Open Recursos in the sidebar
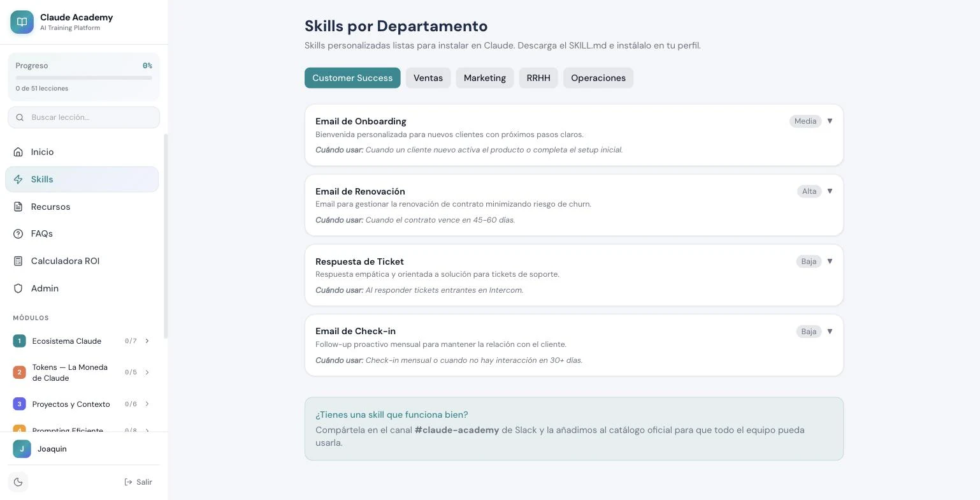This screenshot has height=500, width=980. pos(82,207)
